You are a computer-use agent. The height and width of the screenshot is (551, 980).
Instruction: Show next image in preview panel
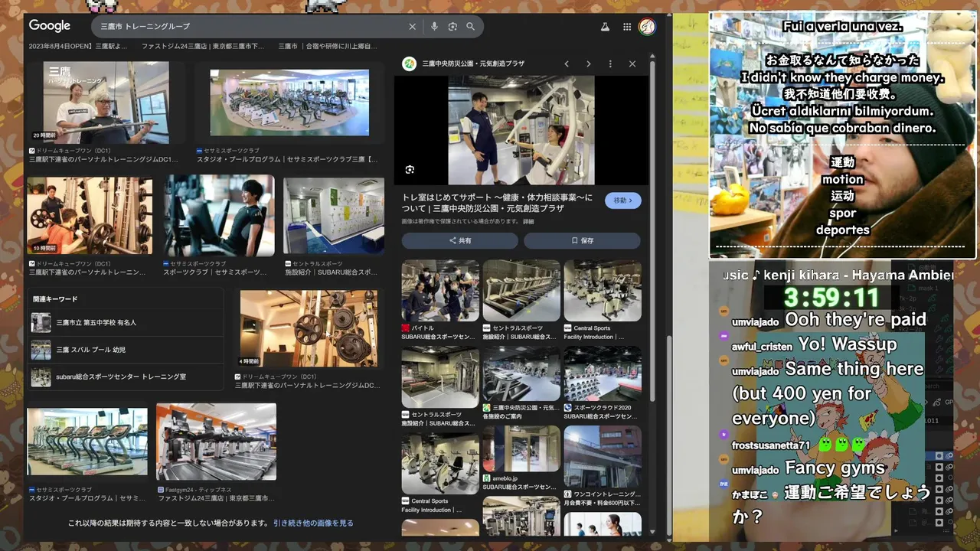(x=588, y=64)
